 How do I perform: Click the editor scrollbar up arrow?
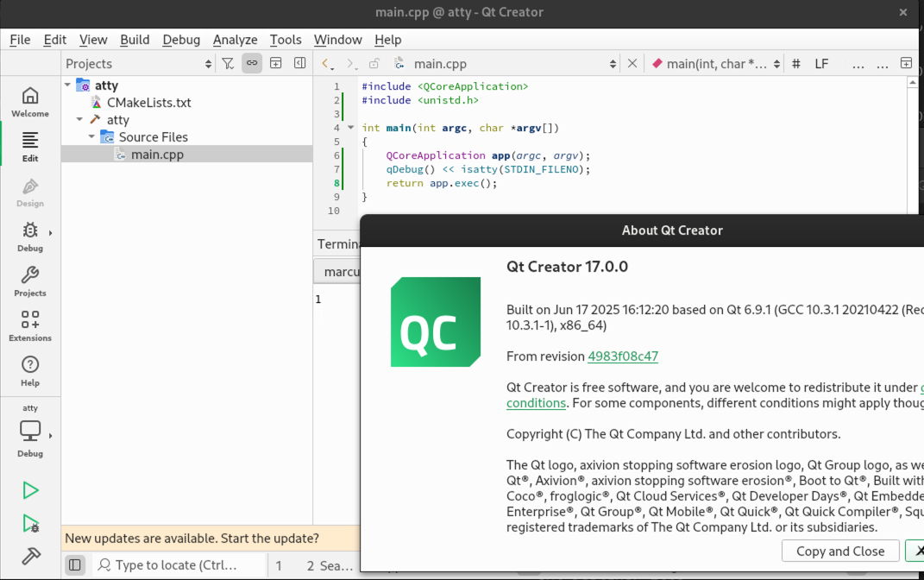(912, 83)
